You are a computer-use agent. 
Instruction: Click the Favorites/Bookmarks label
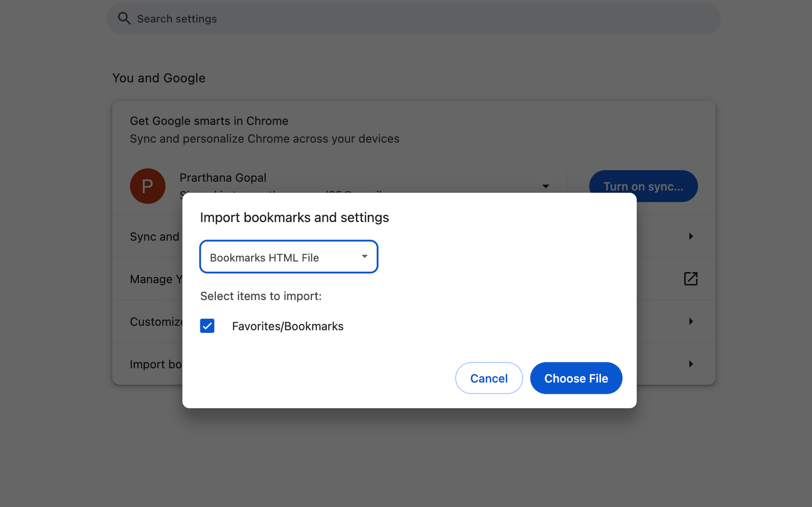[288, 326]
